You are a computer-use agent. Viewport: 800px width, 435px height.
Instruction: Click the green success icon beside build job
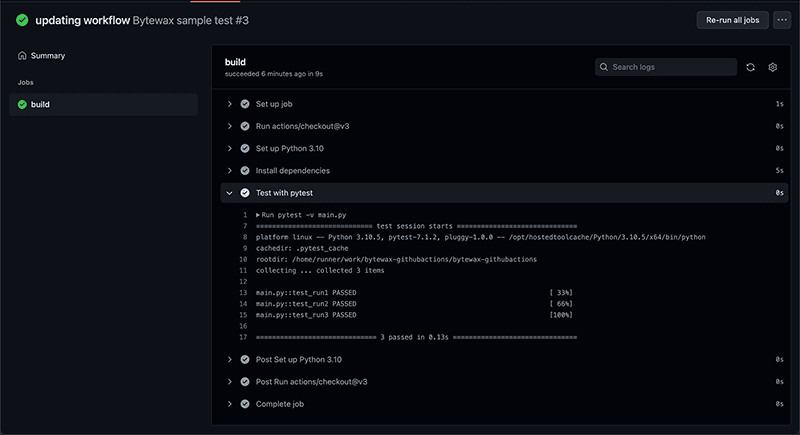point(22,104)
